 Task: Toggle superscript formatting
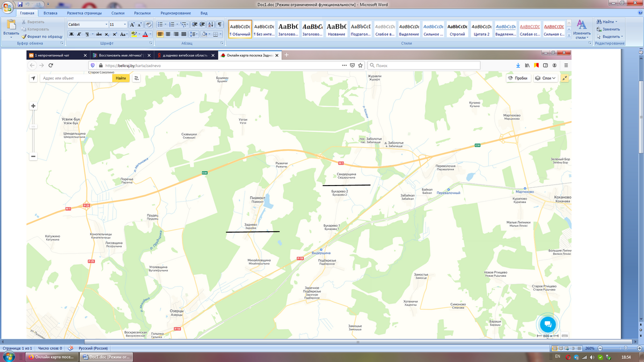114,34
